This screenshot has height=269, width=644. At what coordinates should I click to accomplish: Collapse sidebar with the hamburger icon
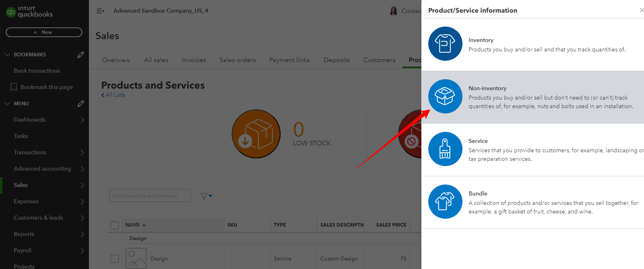pyautogui.click(x=100, y=11)
